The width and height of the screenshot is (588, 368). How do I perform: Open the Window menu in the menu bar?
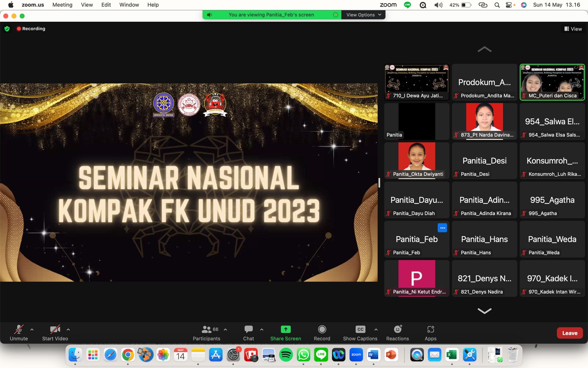129,5
